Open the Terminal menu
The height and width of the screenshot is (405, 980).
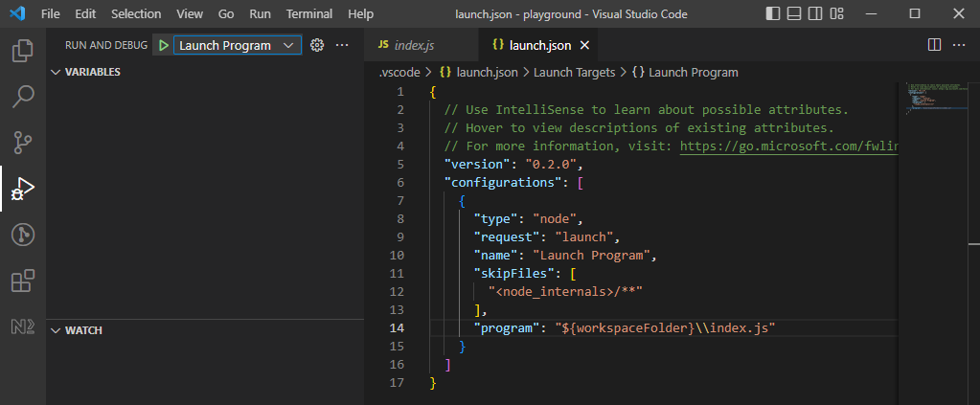[x=310, y=13]
